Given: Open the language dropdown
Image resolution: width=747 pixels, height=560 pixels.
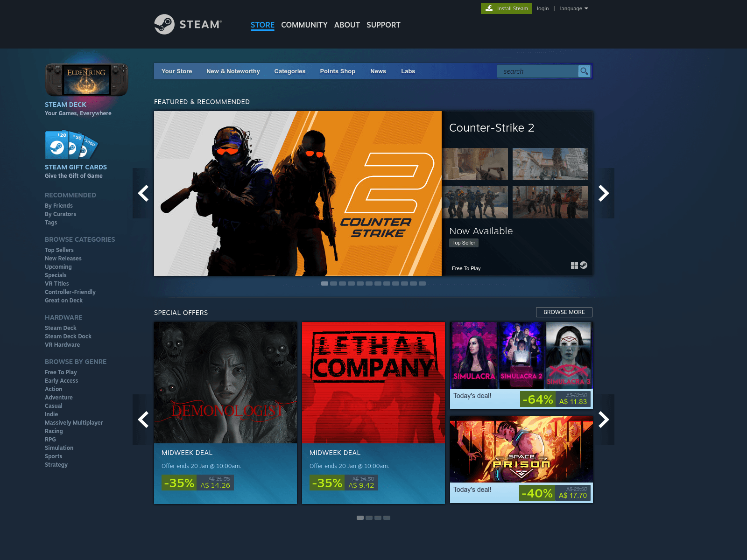Looking at the screenshot, I should coord(574,8).
